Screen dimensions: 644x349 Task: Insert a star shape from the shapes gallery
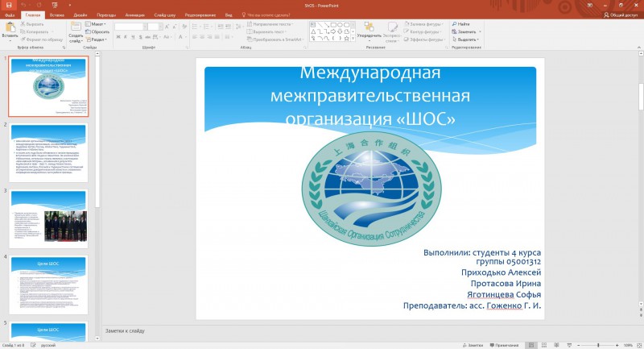[347, 38]
